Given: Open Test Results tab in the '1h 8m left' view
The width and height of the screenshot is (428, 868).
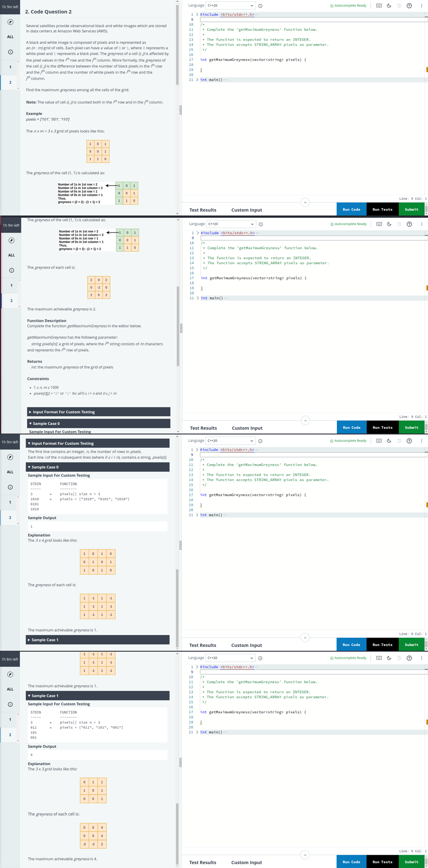Looking at the screenshot, I should point(203,862).
